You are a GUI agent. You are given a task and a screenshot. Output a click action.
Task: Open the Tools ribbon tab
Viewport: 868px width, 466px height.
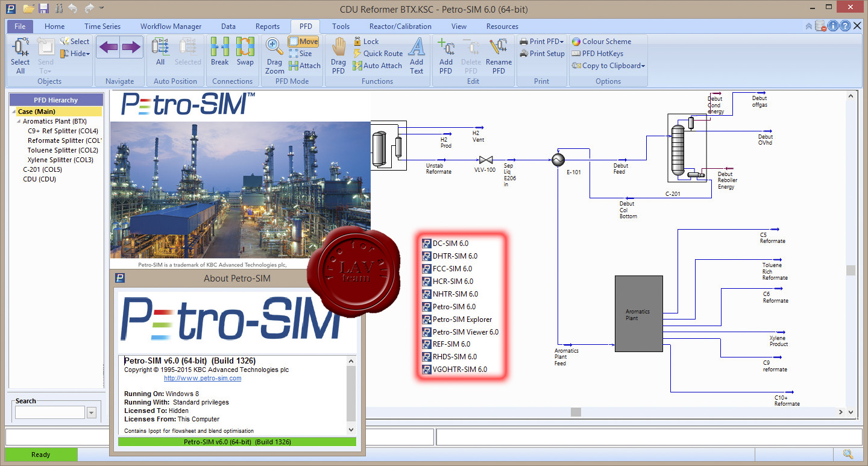[x=341, y=27]
